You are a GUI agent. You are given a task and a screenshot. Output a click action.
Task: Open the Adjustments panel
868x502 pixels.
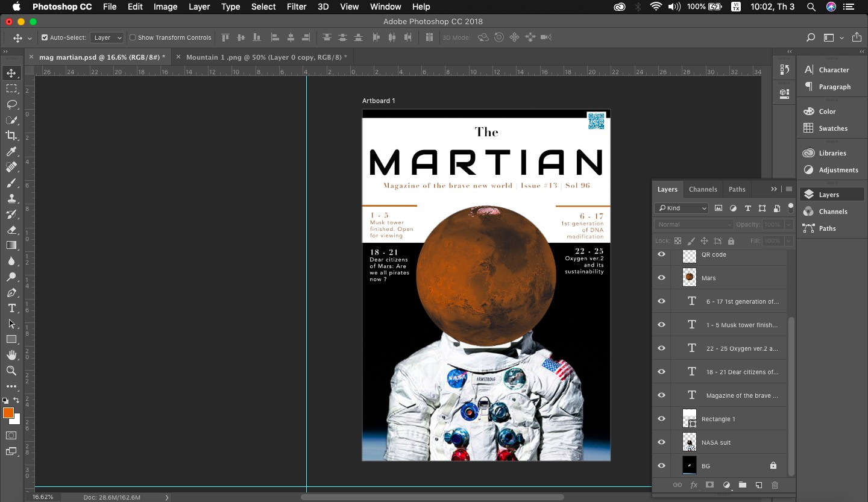click(x=838, y=170)
